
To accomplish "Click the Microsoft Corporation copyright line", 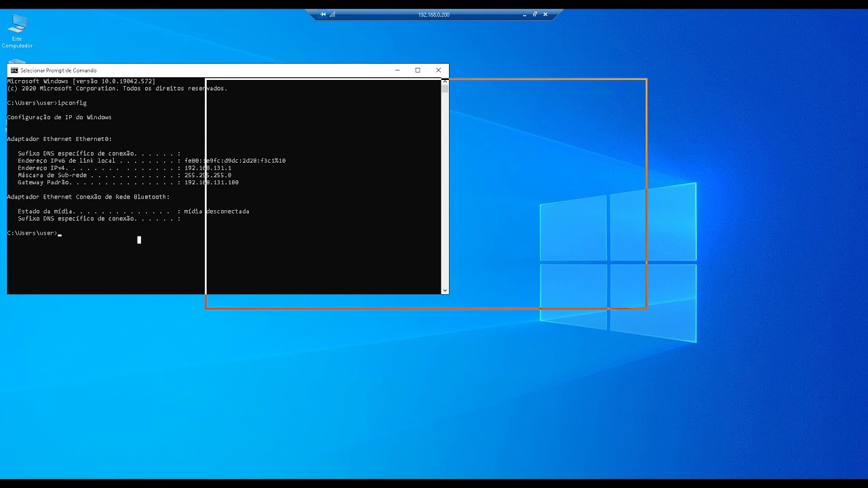I will pyautogui.click(x=117, y=88).
